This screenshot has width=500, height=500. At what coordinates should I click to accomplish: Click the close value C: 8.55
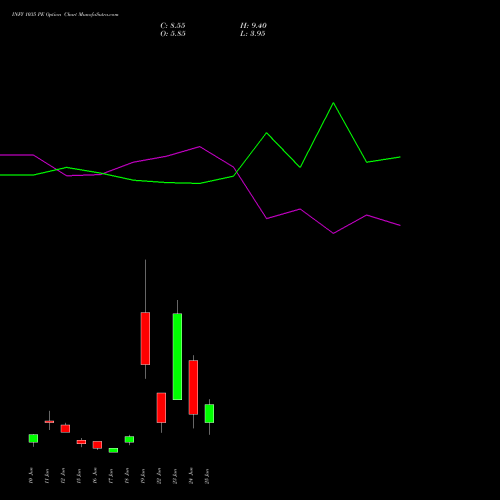(x=173, y=26)
